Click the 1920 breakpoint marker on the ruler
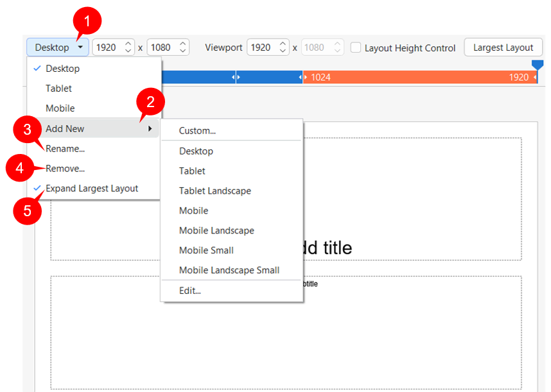This screenshot has width=551, height=392. click(x=537, y=65)
